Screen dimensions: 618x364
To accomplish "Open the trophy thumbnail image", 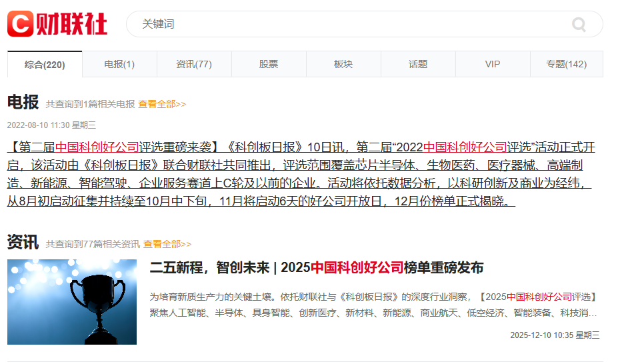I will pyautogui.click(x=72, y=302).
